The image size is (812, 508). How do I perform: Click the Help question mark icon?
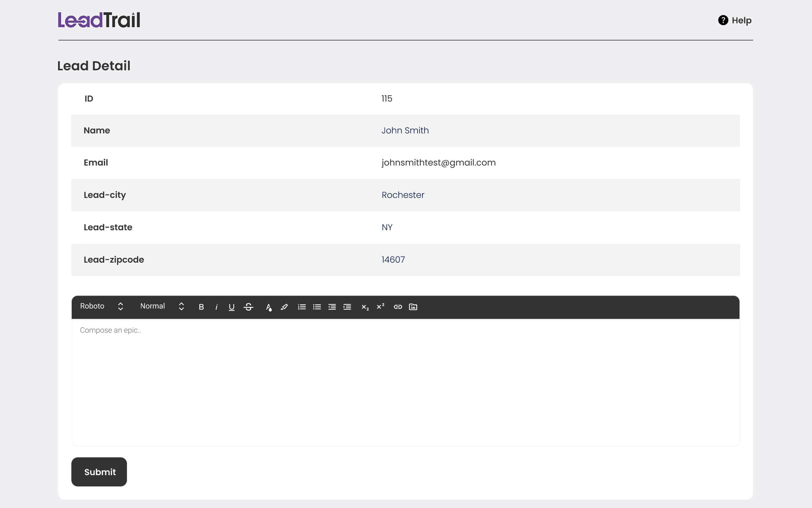pyautogui.click(x=723, y=20)
